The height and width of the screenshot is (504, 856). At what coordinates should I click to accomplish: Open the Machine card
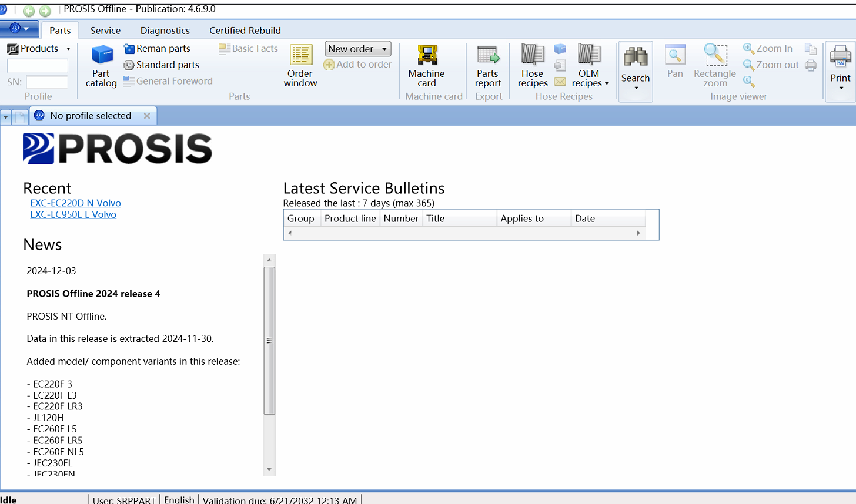click(x=427, y=66)
